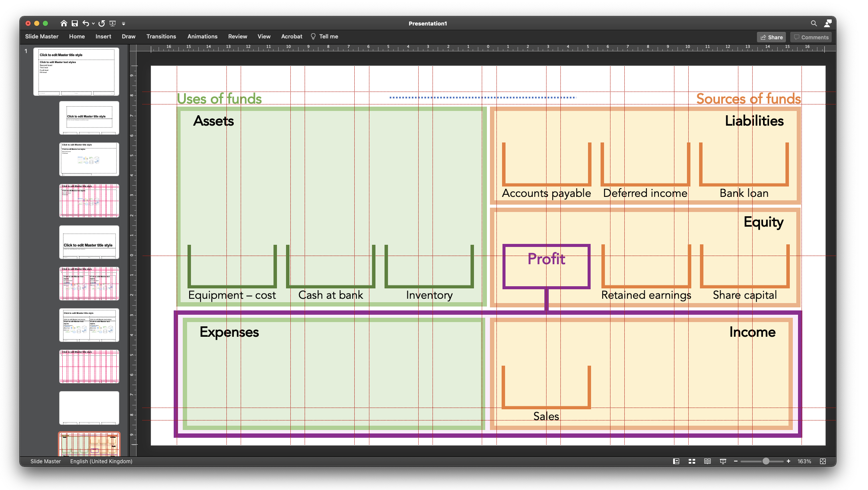Image resolution: width=868 pixels, height=490 pixels.
Task: Select the second layout thumbnail (title slide)
Action: pyautogui.click(x=89, y=118)
